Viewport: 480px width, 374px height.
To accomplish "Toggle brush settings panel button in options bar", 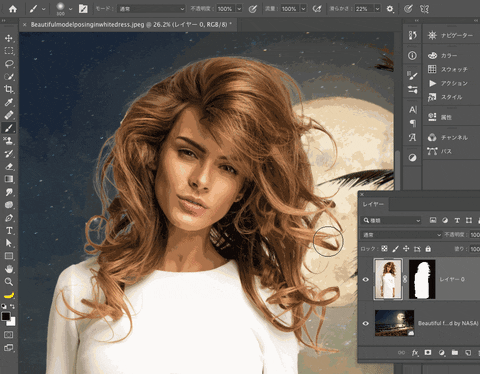I will (83, 9).
